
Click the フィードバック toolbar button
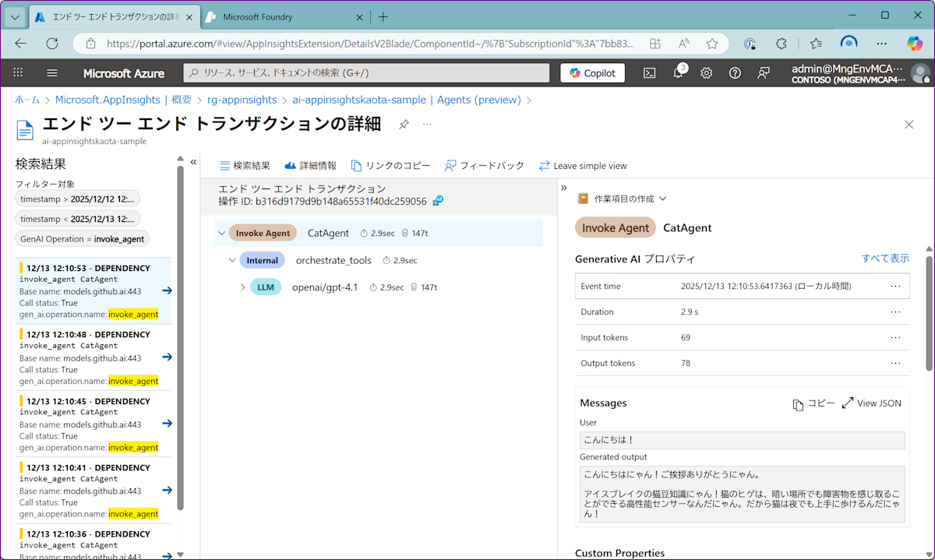[485, 166]
